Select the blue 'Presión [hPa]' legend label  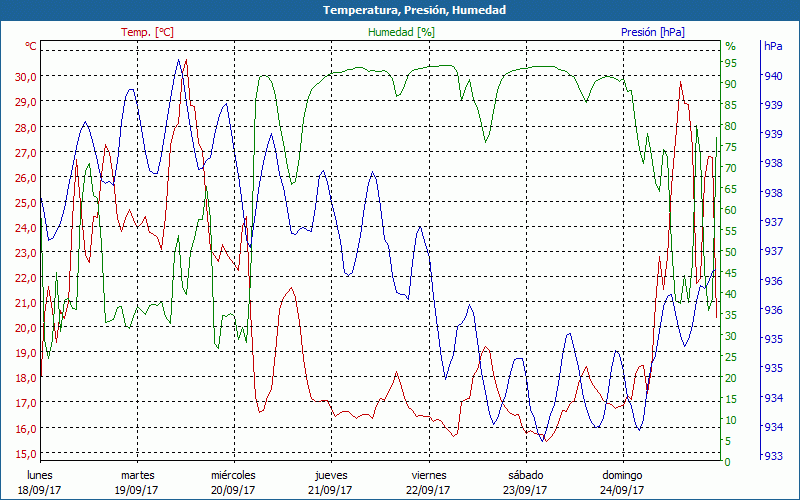(652, 32)
